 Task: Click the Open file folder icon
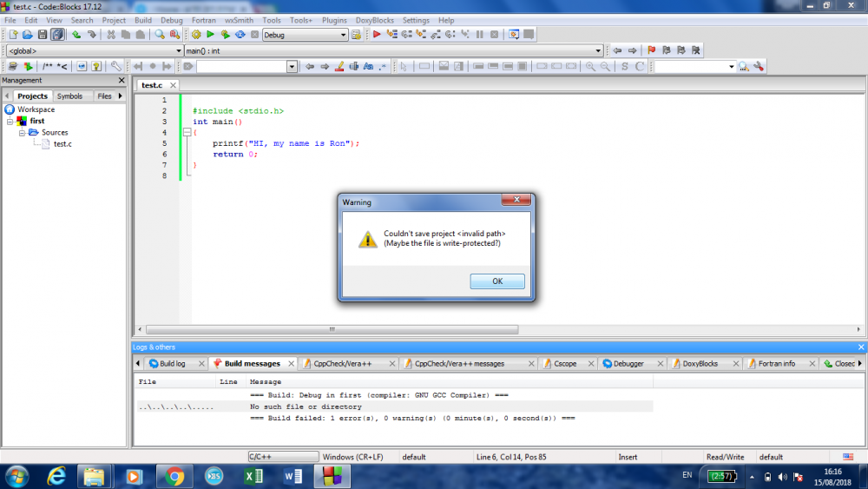pyautogui.click(x=27, y=35)
